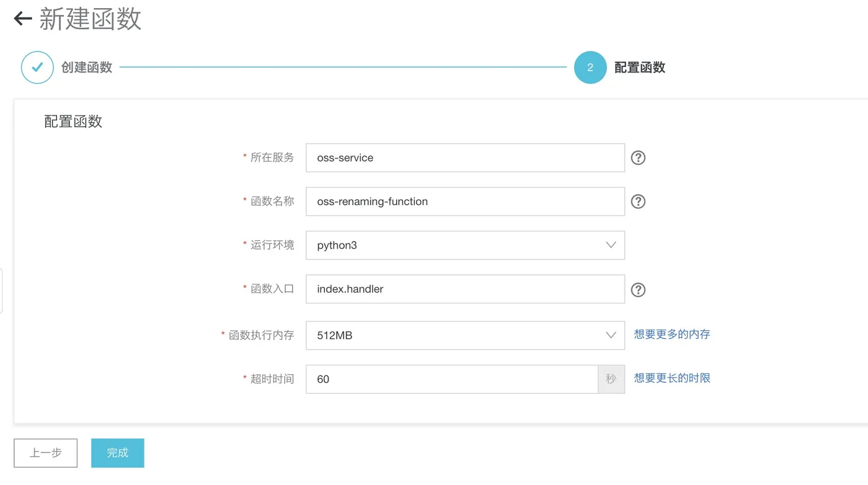Open the 想要更多的内存 link
868x485 pixels.
(672, 334)
